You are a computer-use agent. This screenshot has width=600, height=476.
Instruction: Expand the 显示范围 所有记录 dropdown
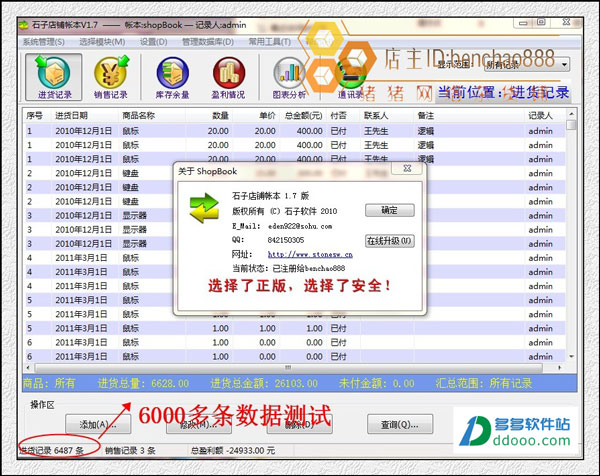564,65
